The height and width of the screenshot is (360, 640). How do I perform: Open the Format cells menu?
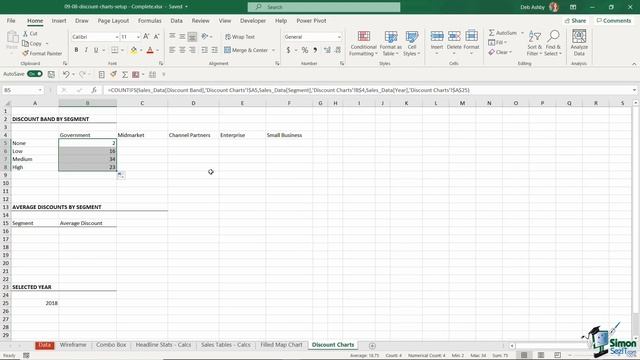(x=471, y=43)
